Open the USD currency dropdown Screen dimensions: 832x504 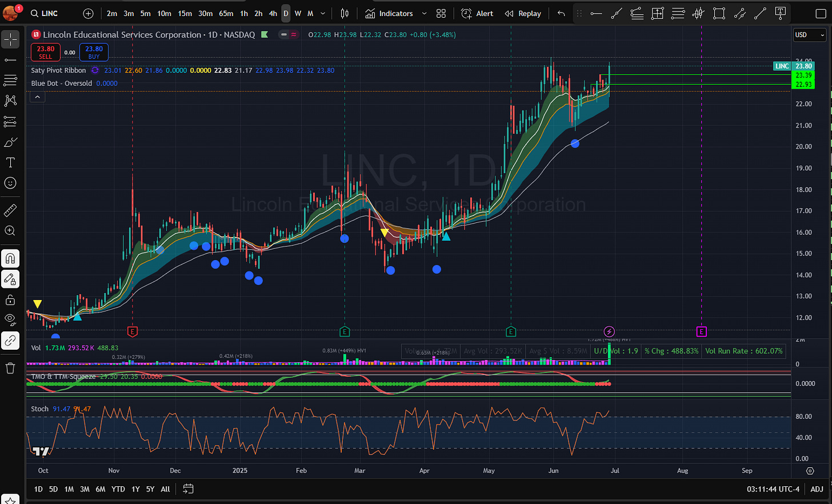(x=810, y=35)
